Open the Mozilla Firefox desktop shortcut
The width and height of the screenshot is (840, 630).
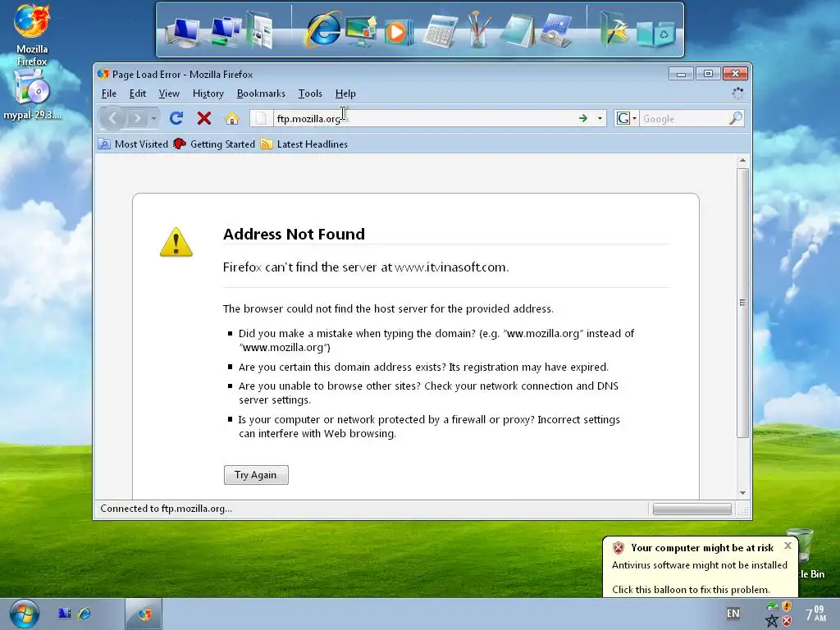(x=32, y=35)
